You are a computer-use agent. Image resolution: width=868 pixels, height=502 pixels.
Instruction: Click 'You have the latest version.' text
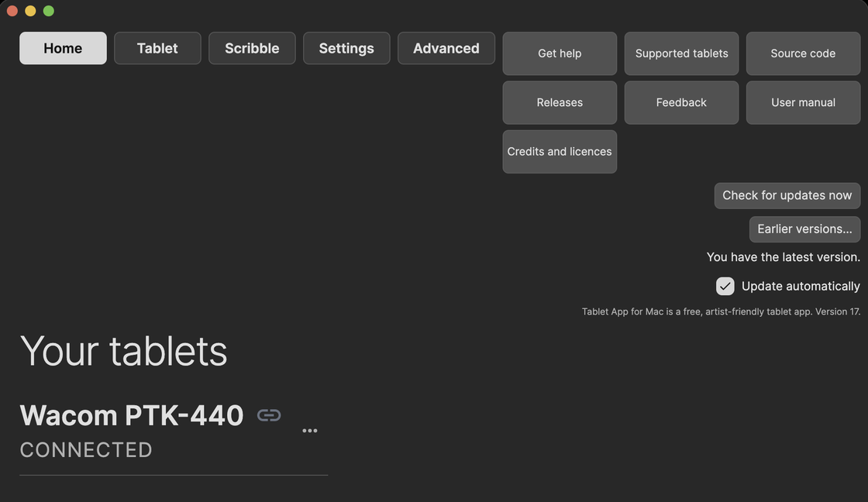point(784,257)
